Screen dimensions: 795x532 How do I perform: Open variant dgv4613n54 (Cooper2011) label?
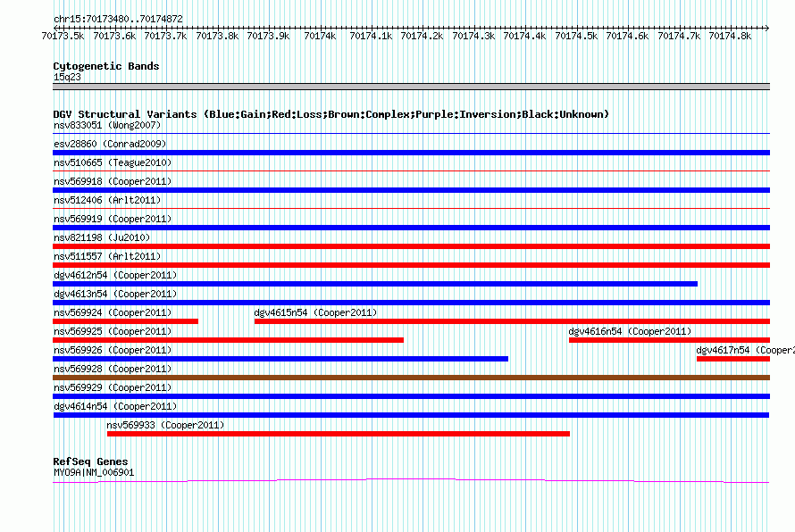115,294
